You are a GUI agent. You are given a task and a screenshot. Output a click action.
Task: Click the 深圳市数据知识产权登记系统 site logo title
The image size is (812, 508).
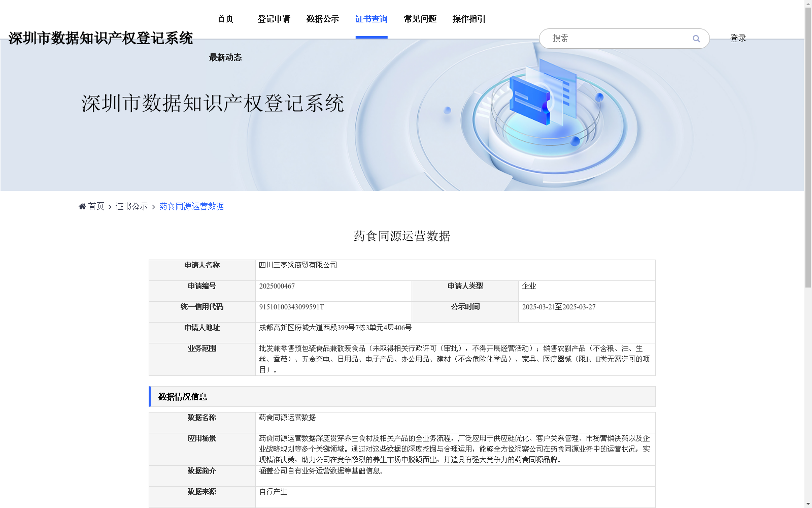(x=100, y=38)
